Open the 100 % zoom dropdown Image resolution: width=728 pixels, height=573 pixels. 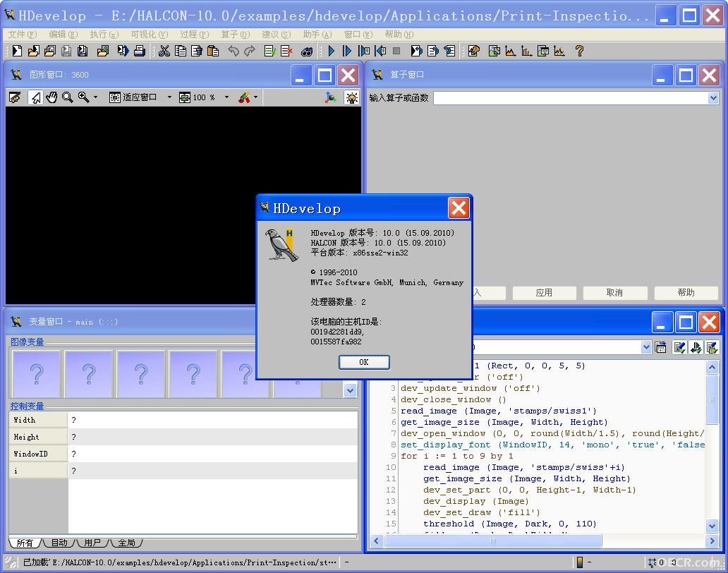click(x=226, y=97)
